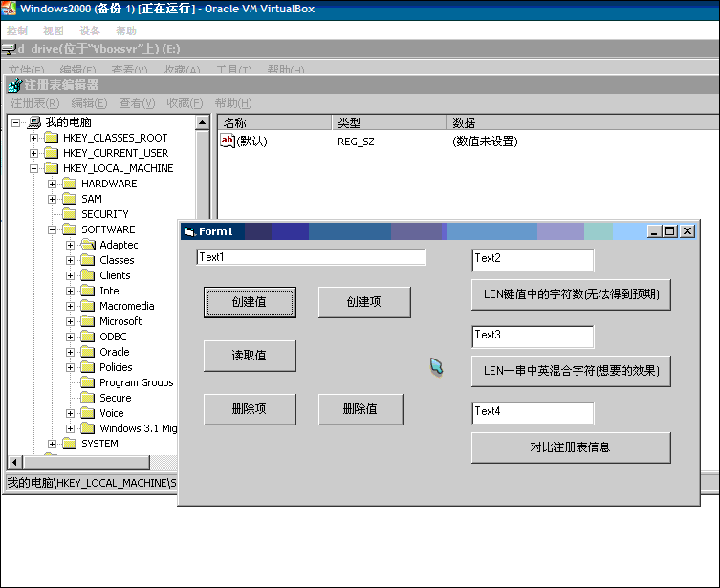
Task: Expand the Clients key
Action: [x=70, y=275]
